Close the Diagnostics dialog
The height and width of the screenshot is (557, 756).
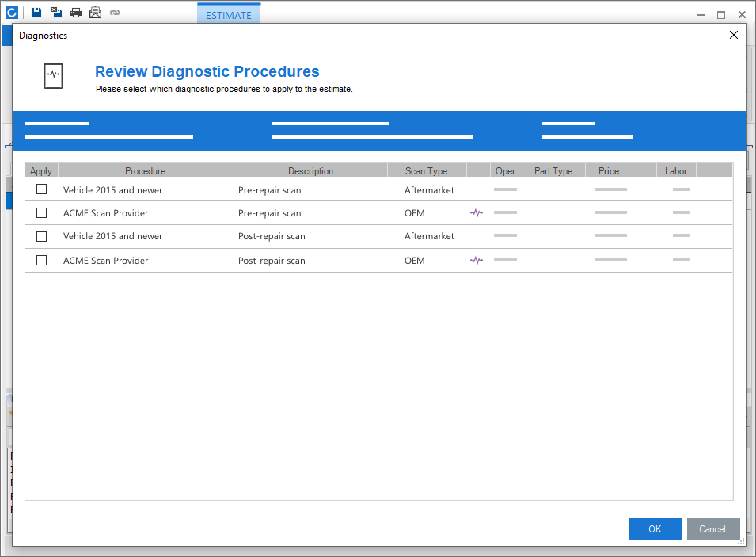point(733,35)
